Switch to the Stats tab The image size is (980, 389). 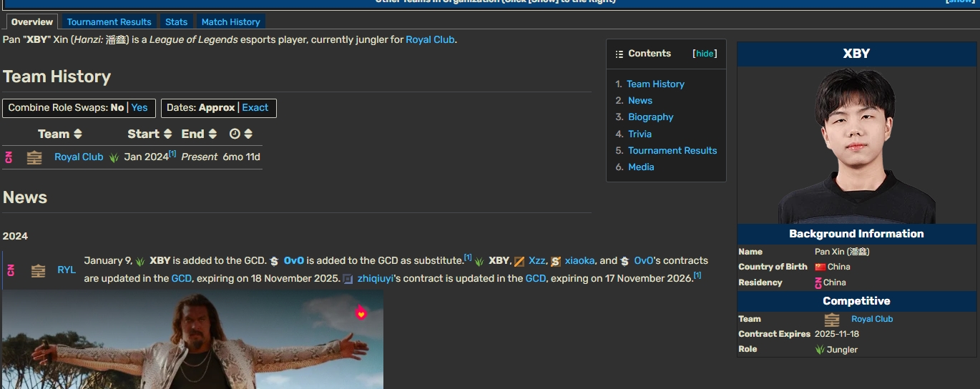tap(176, 22)
